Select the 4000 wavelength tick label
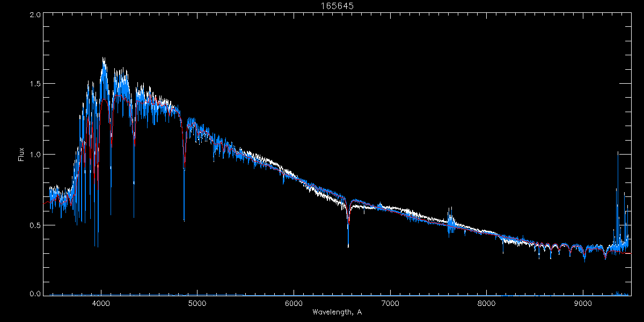 [101, 303]
